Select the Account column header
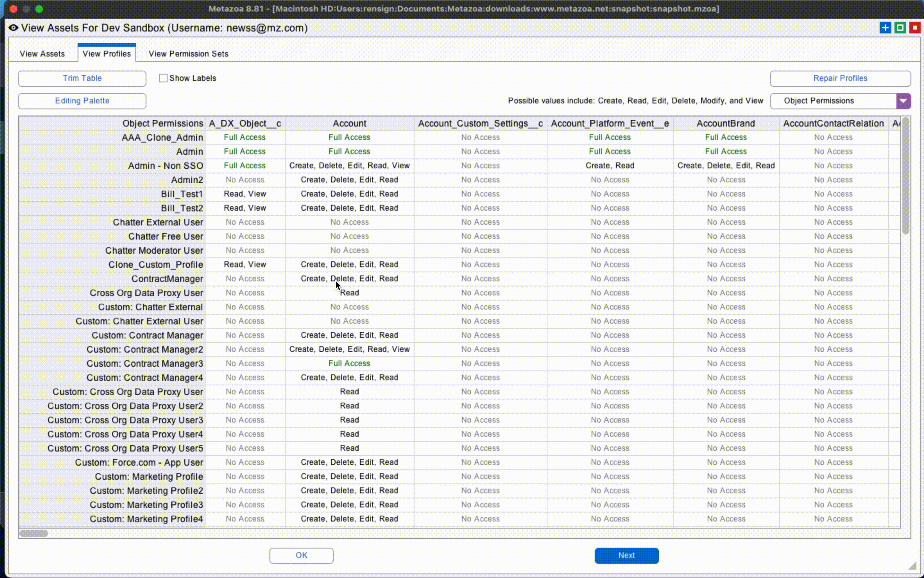Screen dimensions: 924x578 pyautogui.click(x=349, y=124)
